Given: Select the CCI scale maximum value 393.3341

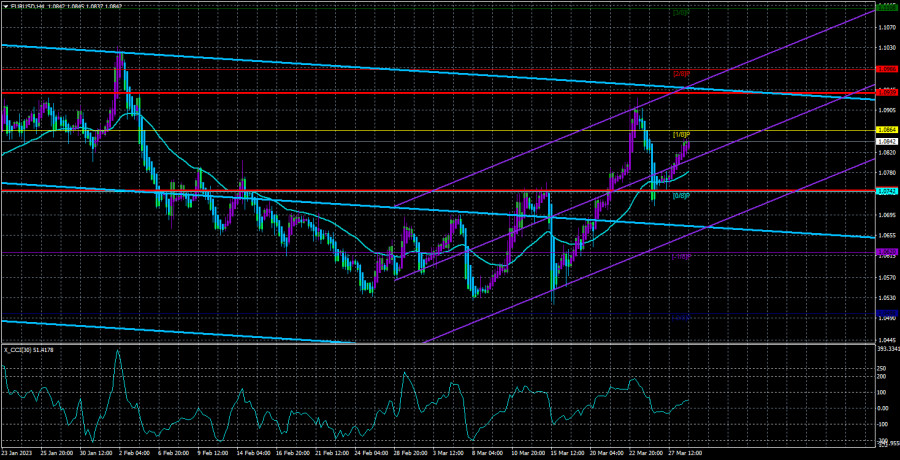Looking at the screenshot, I should click(x=888, y=349).
